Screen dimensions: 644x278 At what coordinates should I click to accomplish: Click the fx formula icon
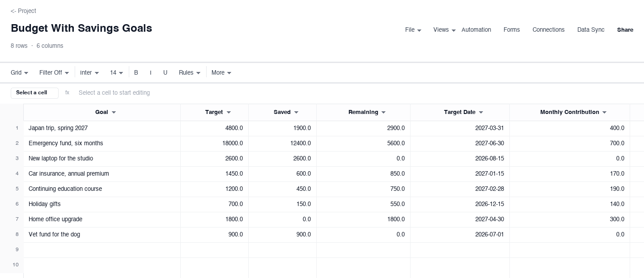67,93
